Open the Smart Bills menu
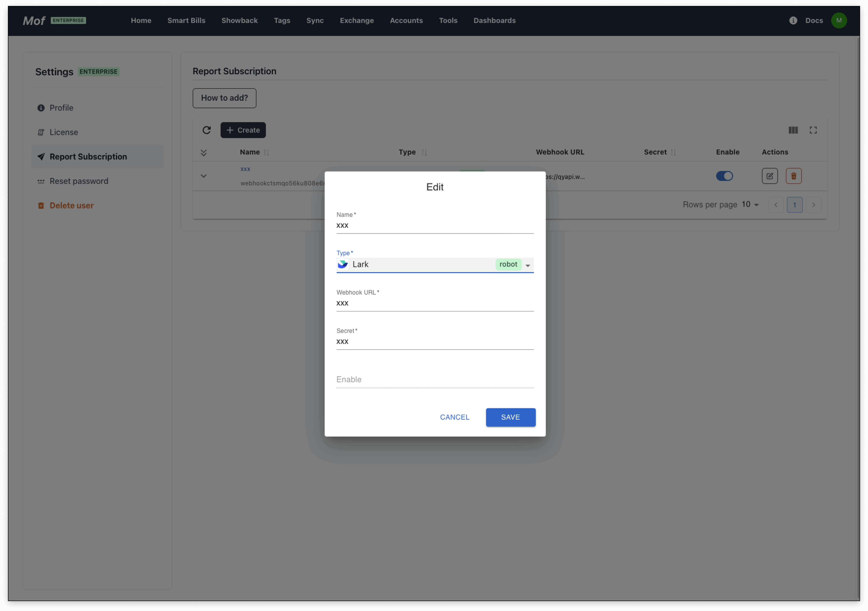Viewport: 868px width, 611px height. [186, 21]
